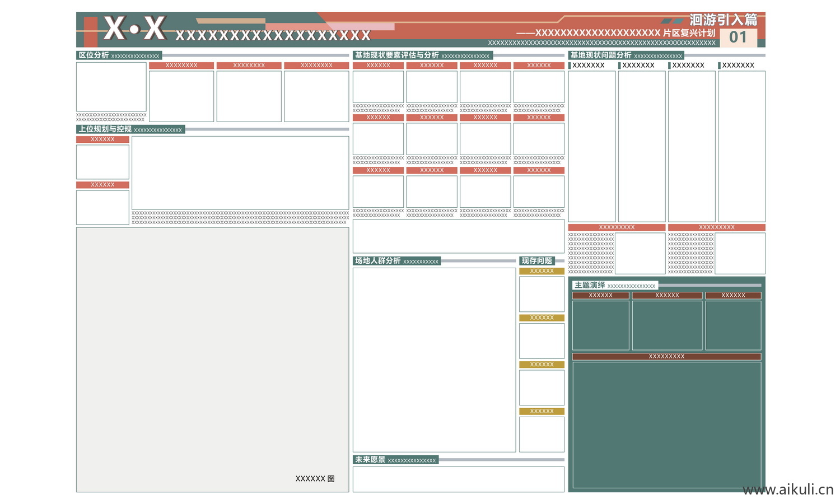840x504 pixels.
Task: Click the big X·X logo title
Action: 134,28
